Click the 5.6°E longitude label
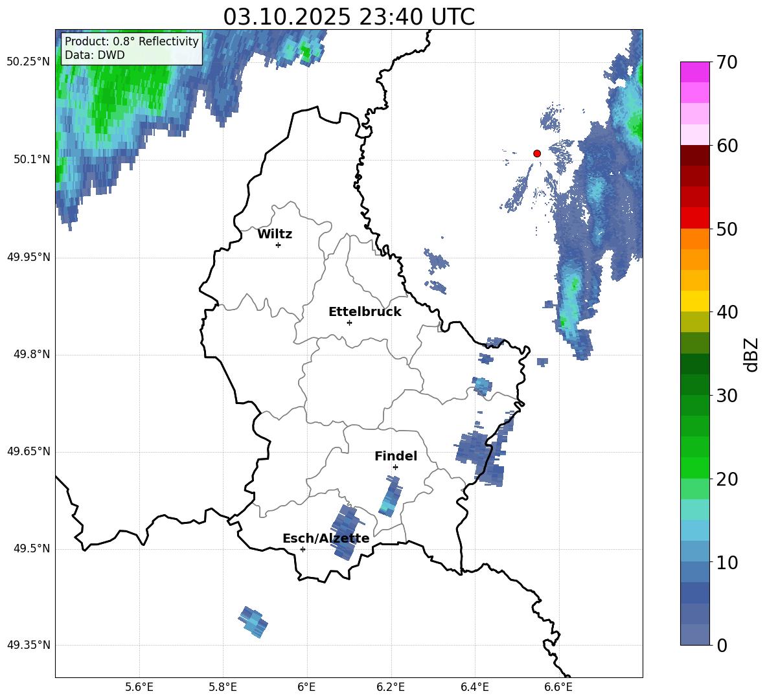This screenshot has height=700, width=767. [x=139, y=688]
